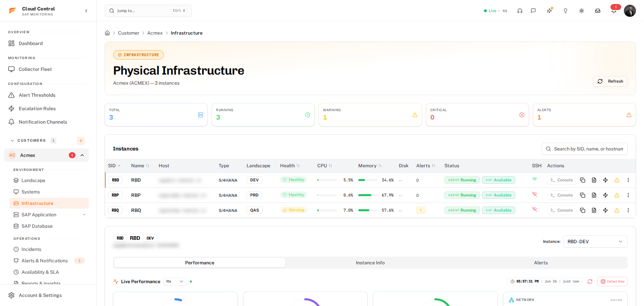Open Alert Thresholds in the sidebar
Image resolution: width=644 pixels, height=306 pixels.
click(46, 95)
